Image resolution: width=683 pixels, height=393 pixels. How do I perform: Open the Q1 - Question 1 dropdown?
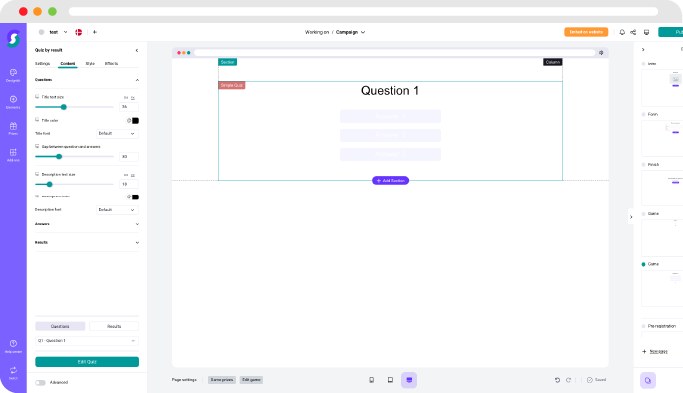[87, 341]
